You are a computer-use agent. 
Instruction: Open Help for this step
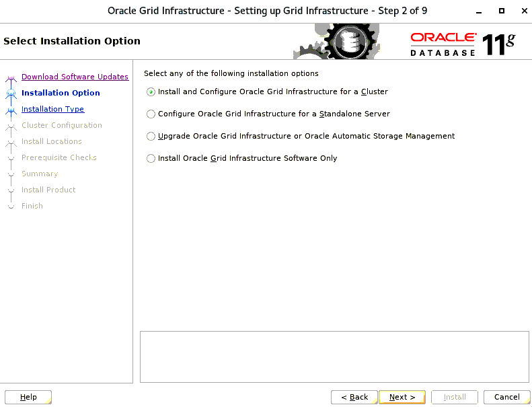coord(28,397)
